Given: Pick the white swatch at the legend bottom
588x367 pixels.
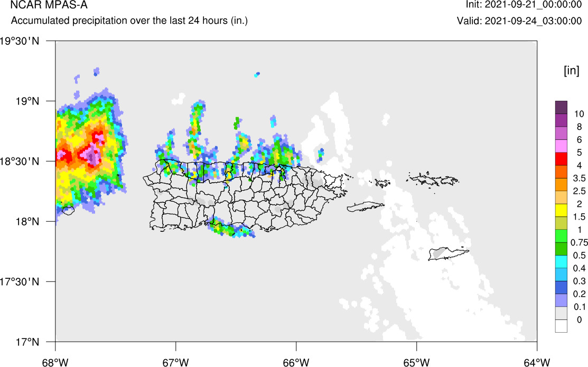Looking at the screenshot, I should [x=561, y=326].
